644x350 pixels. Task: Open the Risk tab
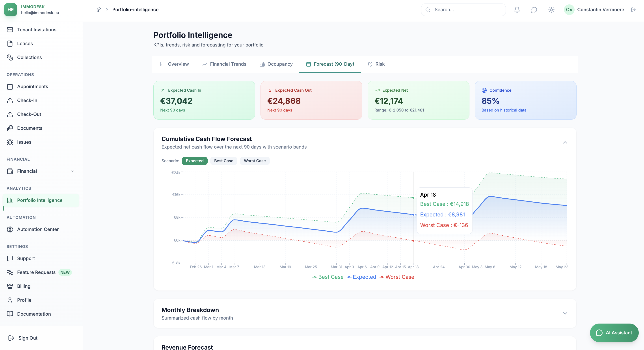(380, 64)
